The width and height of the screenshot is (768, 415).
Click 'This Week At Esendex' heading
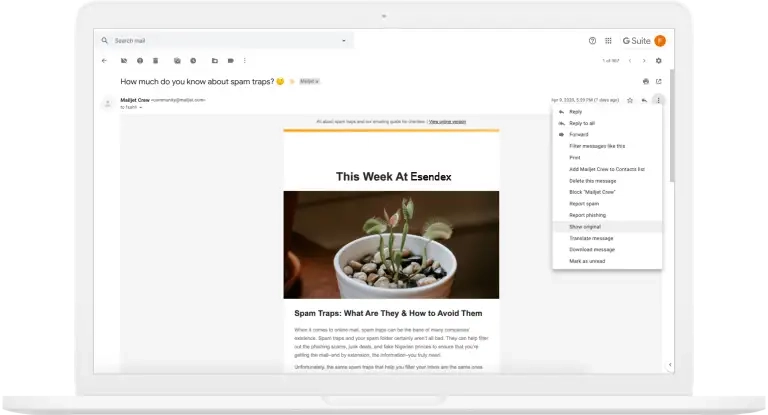coord(393,177)
